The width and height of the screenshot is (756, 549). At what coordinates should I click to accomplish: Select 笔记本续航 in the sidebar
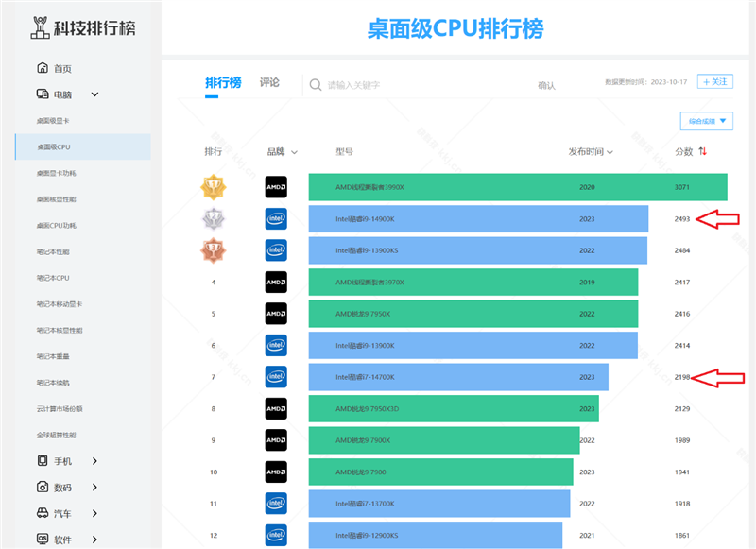(x=53, y=383)
